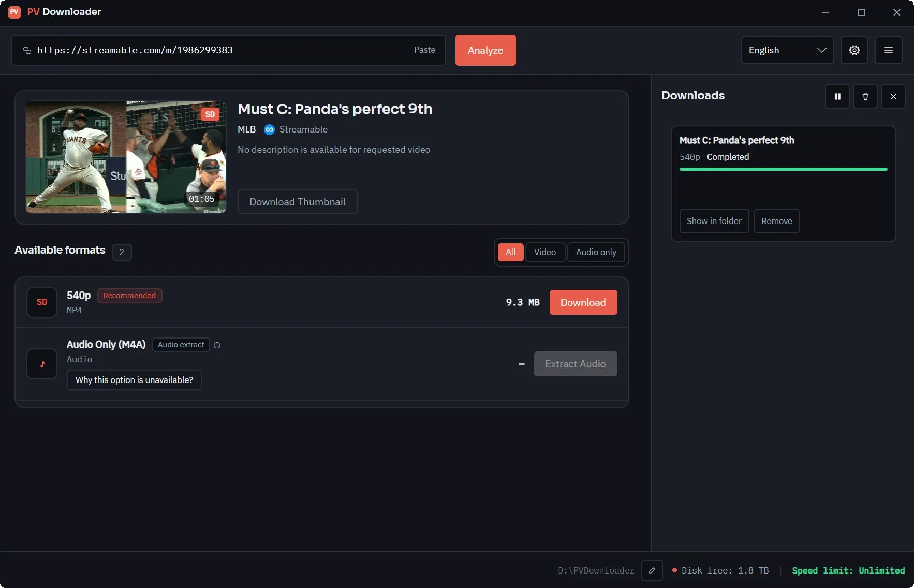This screenshot has height=588, width=914.
Task: Remove the completed download item
Action: pos(776,221)
